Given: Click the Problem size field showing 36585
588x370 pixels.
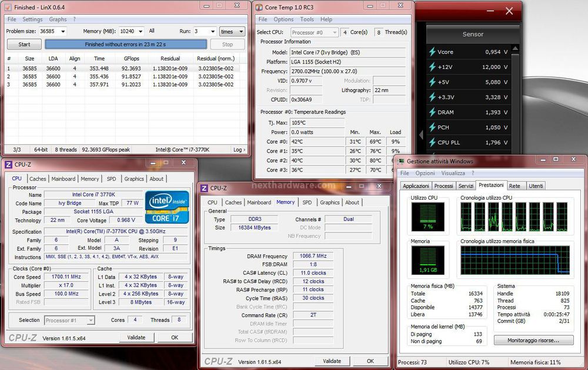Looking at the screenshot, I should pos(49,32).
